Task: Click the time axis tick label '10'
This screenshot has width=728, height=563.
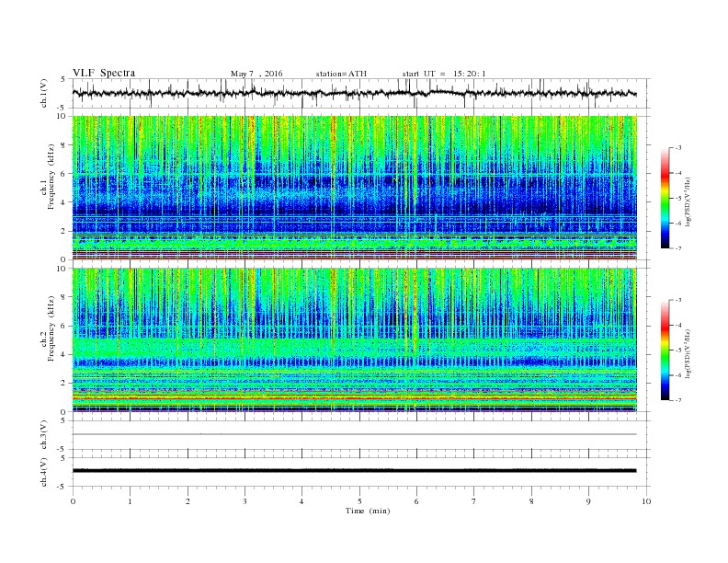Action: coord(646,501)
